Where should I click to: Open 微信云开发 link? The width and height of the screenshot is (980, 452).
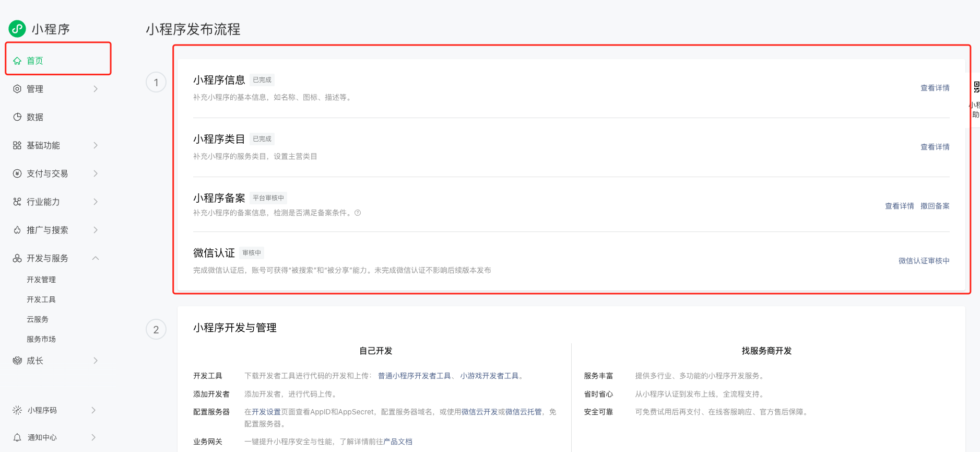(x=479, y=412)
